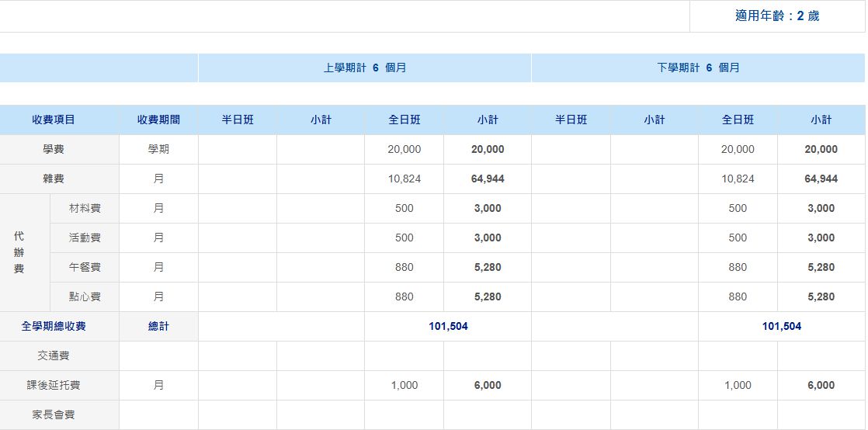Screen dimensions: 868x430
Task: Click the 收費期間 column header
Action: [158, 120]
